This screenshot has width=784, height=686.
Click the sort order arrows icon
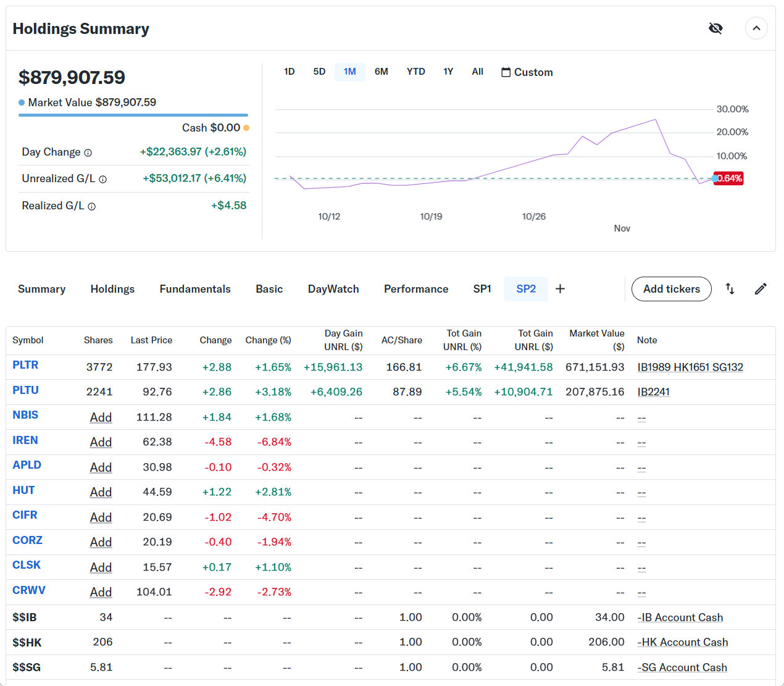[730, 289]
